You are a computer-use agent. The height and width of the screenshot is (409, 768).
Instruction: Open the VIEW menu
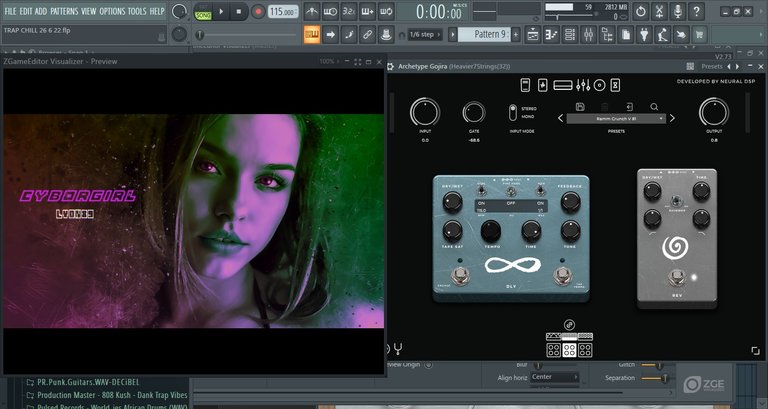(89, 11)
